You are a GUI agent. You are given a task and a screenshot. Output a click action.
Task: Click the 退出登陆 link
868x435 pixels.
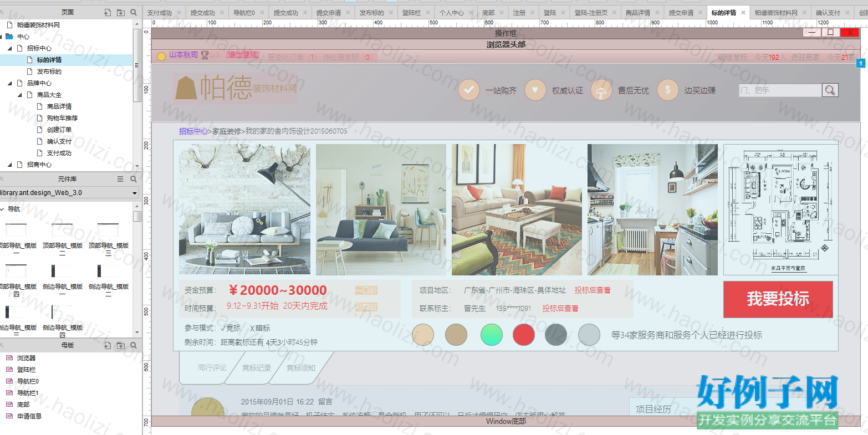[243, 54]
